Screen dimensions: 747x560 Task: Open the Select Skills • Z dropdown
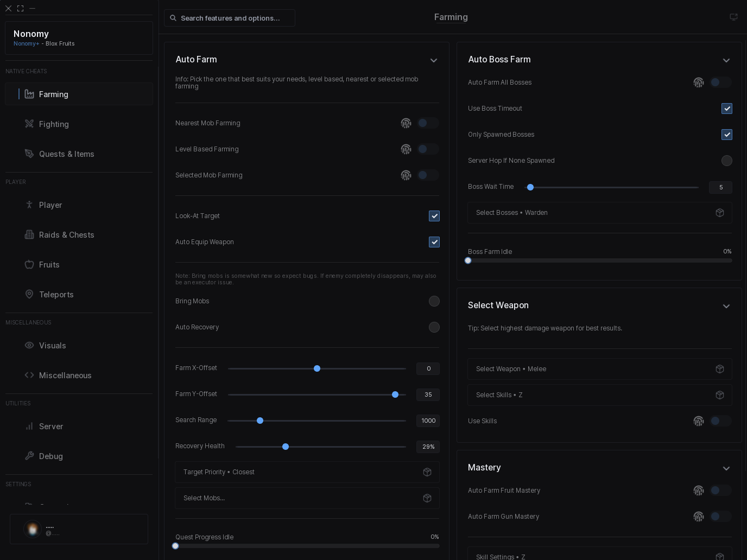600,395
